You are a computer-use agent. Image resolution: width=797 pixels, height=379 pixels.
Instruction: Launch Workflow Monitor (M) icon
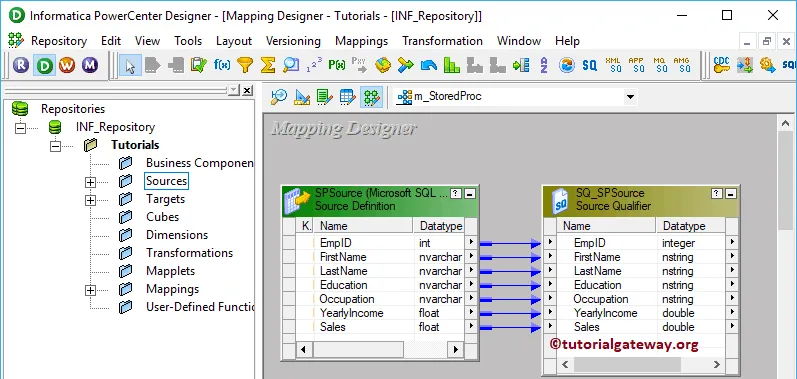90,65
